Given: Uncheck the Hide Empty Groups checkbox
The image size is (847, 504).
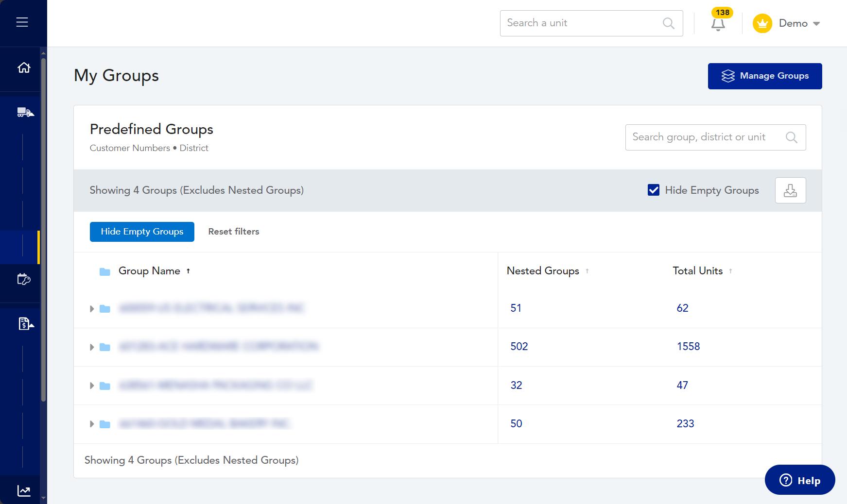Looking at the screenshot, I should 654,190.
